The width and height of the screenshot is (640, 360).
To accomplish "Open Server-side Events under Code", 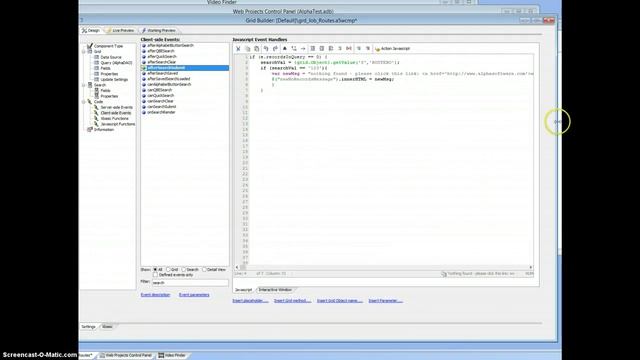I will [116, 107].
